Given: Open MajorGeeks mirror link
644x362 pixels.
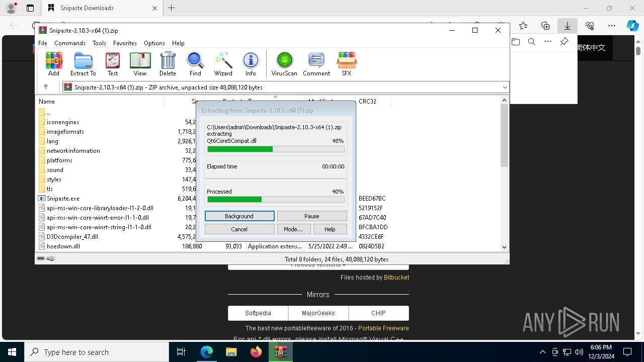Looking at the screenshot, I should pyautogui.click(x=318, y=313).
